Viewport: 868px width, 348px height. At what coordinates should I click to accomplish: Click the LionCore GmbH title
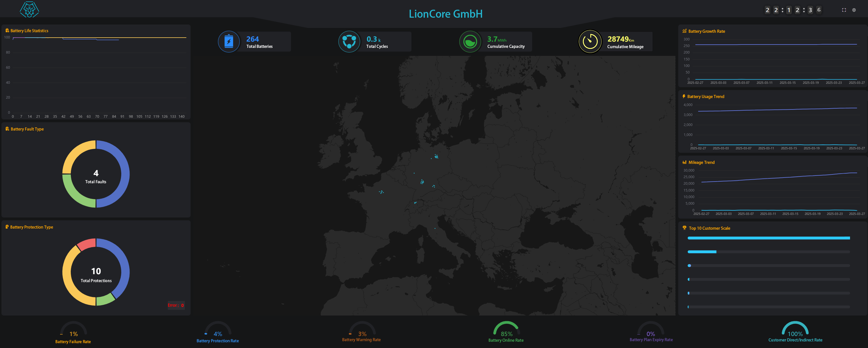pyautogui.click(x=445, y=14)
